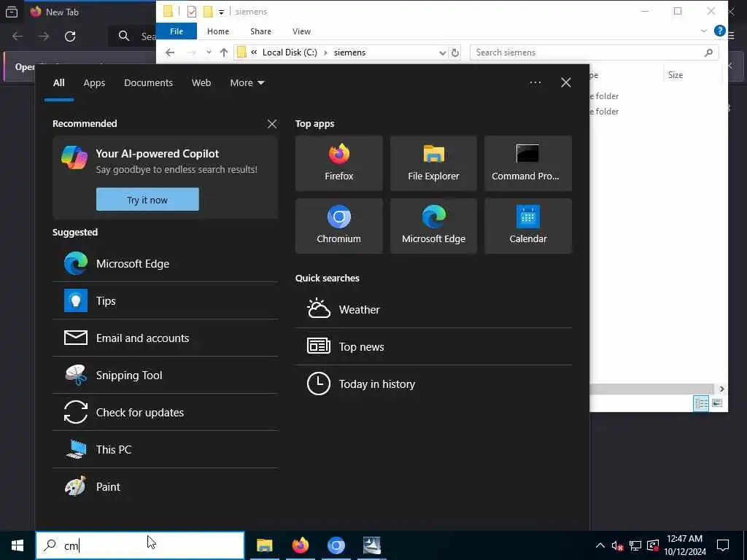The width and height of the screenshot is (747, 560).
Task: Launch Snipping Tool from Suggested
Action: pos(166,375)
